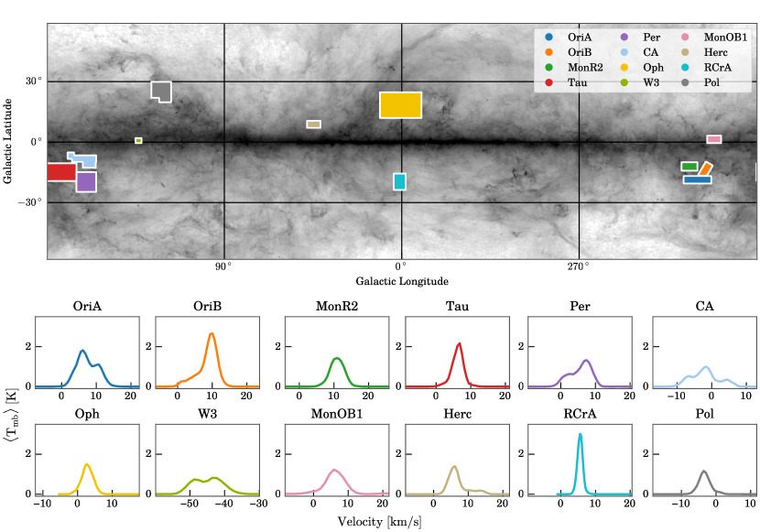Select the green MonR2 rectangle on map

689,167
